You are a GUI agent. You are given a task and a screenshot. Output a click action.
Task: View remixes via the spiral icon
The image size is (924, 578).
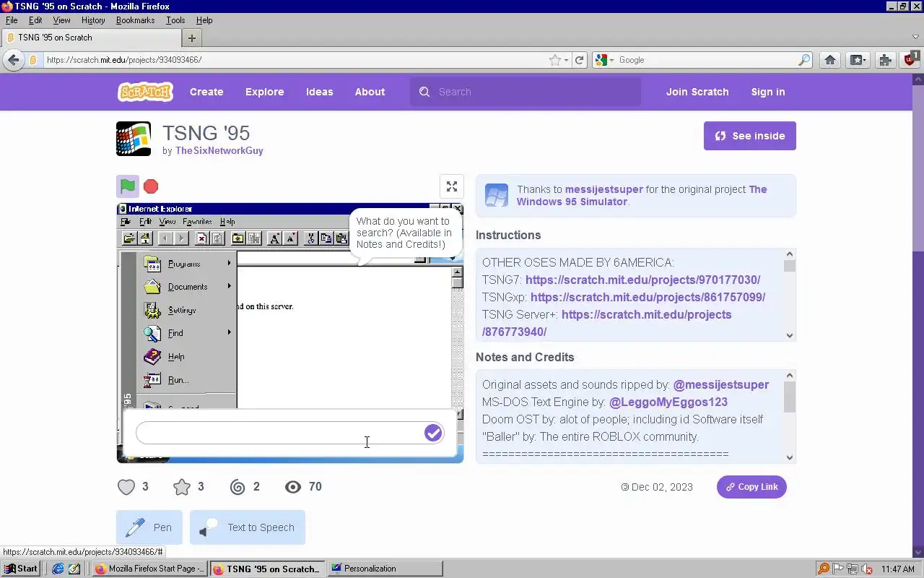pos(237,487)
